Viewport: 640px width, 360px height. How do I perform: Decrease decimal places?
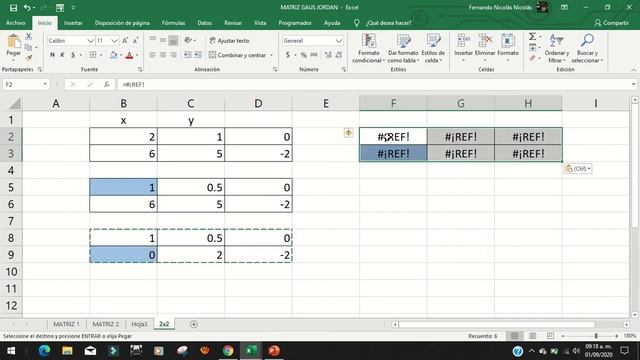[339, 55]
